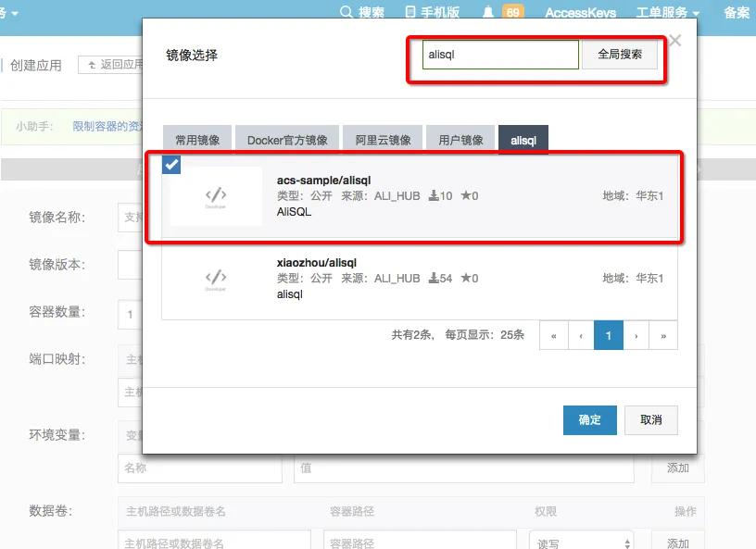
Task: Select the acs-sample/alisql image name
Action: [323, 181]
